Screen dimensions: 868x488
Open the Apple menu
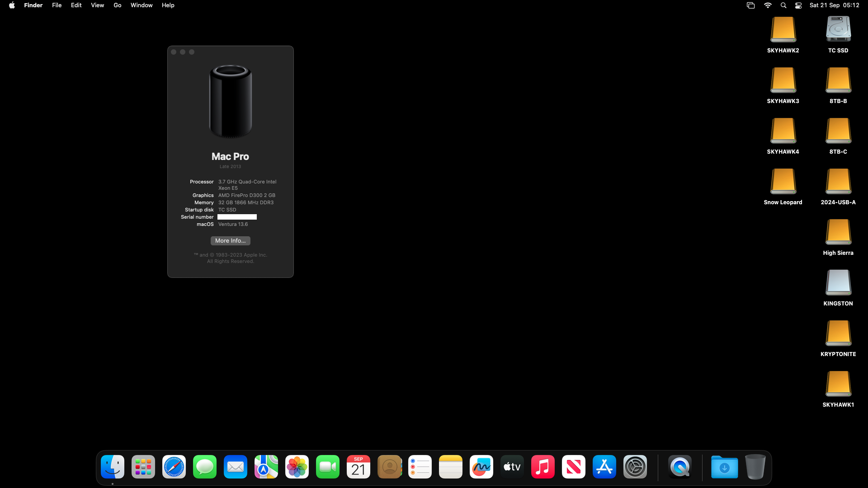(x=12, y=5)
